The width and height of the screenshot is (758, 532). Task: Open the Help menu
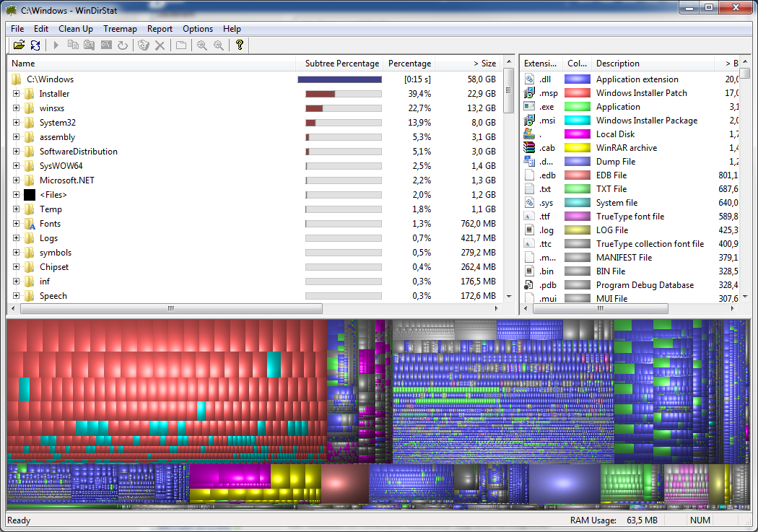pyautogui.click(x=232, y=28)
